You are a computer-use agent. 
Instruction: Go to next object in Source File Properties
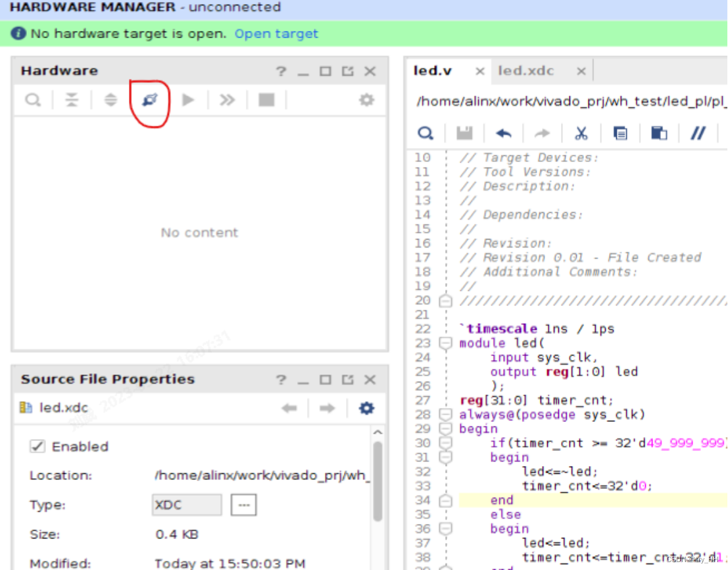[328, 408]
